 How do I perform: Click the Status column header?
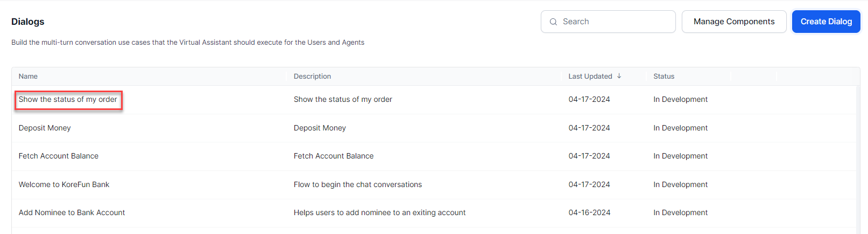[x=664, y=77]
